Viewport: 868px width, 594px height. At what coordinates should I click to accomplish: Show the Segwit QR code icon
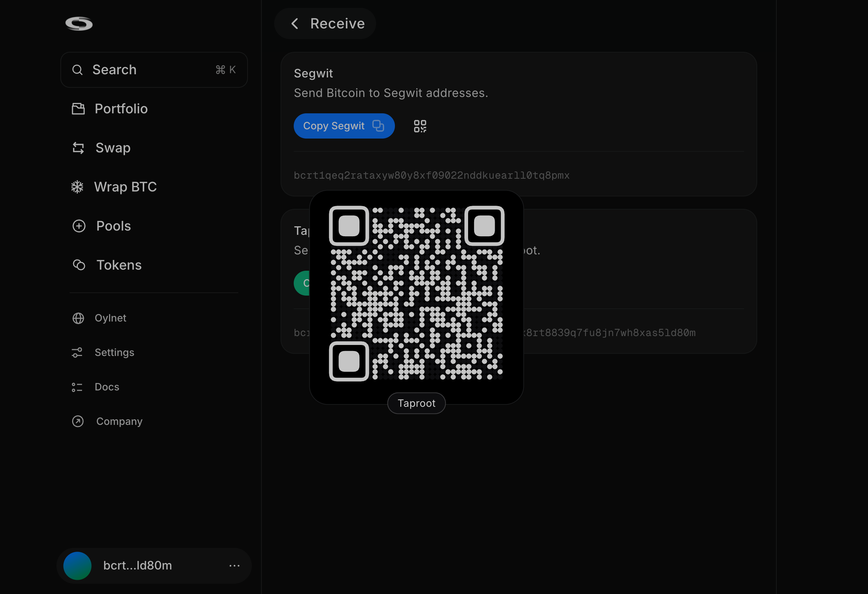(x=420, y=126)
